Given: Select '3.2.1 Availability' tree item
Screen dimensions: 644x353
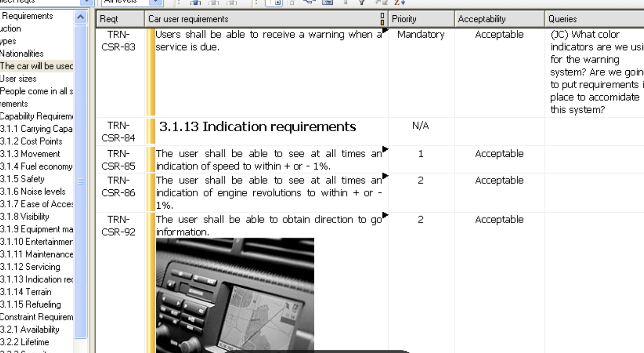Looking at the screenshot, I should [x=30, y=330].
